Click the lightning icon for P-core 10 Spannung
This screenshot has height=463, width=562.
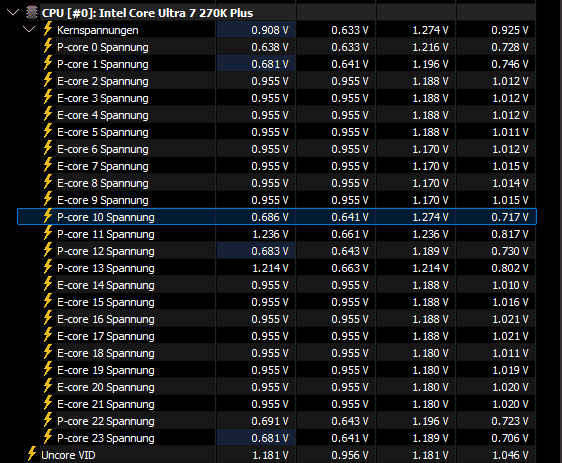click(48, 216)
